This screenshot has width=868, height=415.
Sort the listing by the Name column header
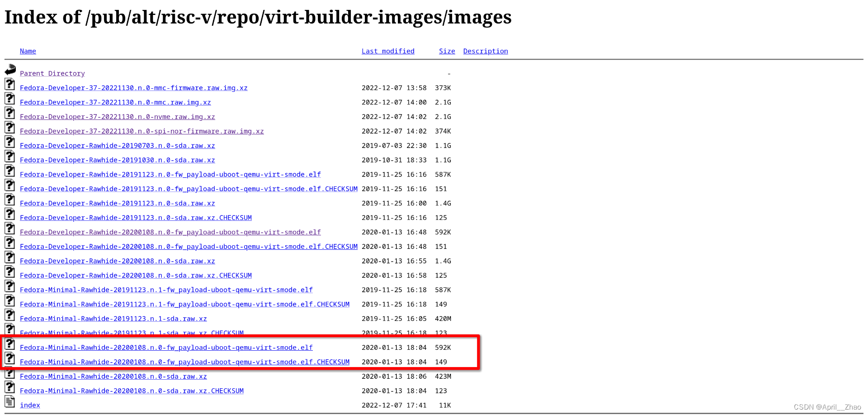click(x=28, y=51)
